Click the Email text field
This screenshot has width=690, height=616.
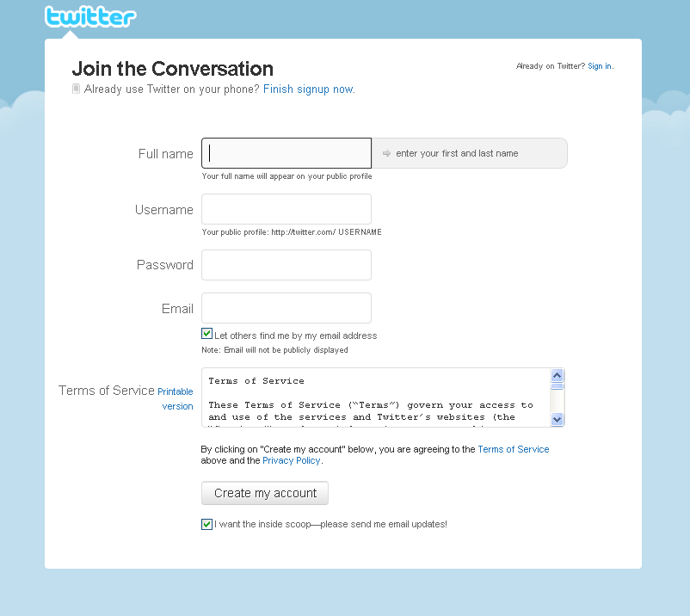coord(286,308)
